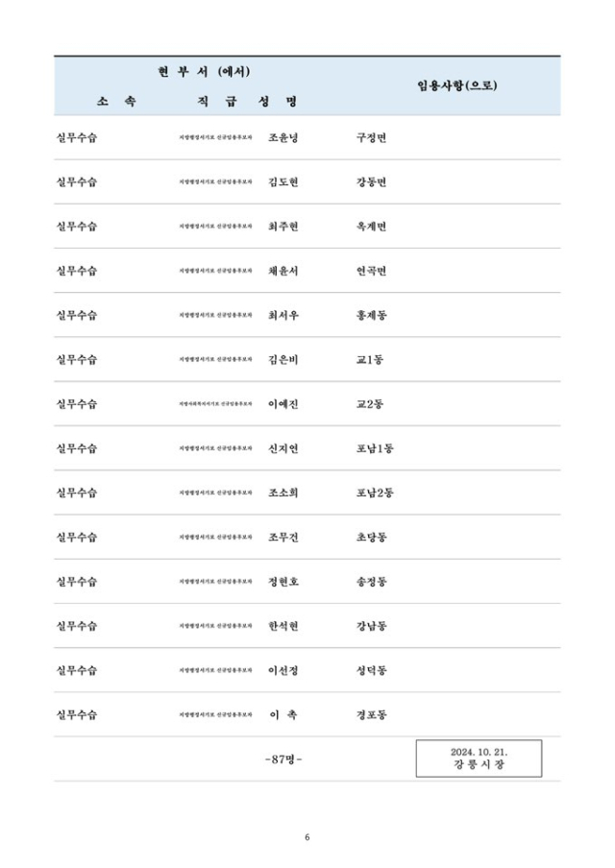Click the name 채윤서
This screenshot has width=615, height=868.
click(283, 271)
